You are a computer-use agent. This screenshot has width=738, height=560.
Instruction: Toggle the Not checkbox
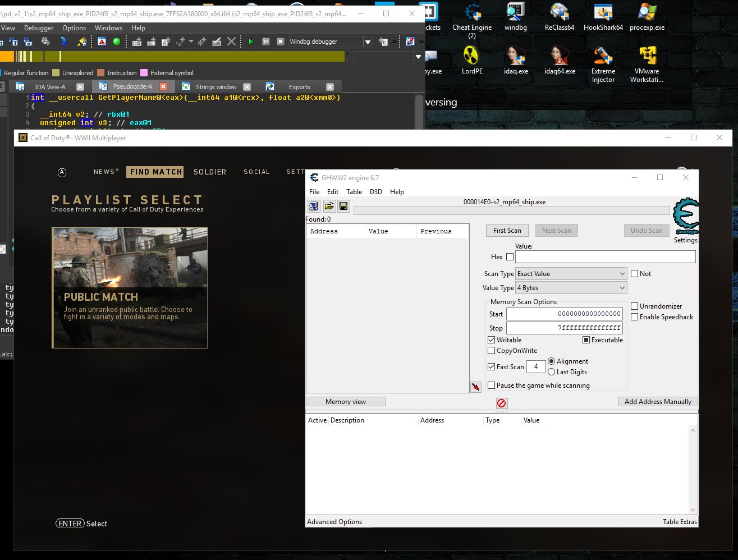(x=635, y=274)
